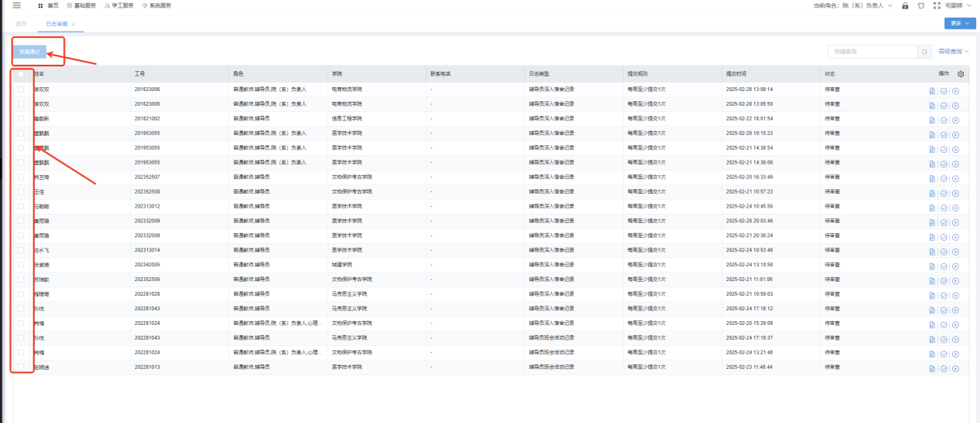Click the theme (shirt) icon

[x=921, y=5]
